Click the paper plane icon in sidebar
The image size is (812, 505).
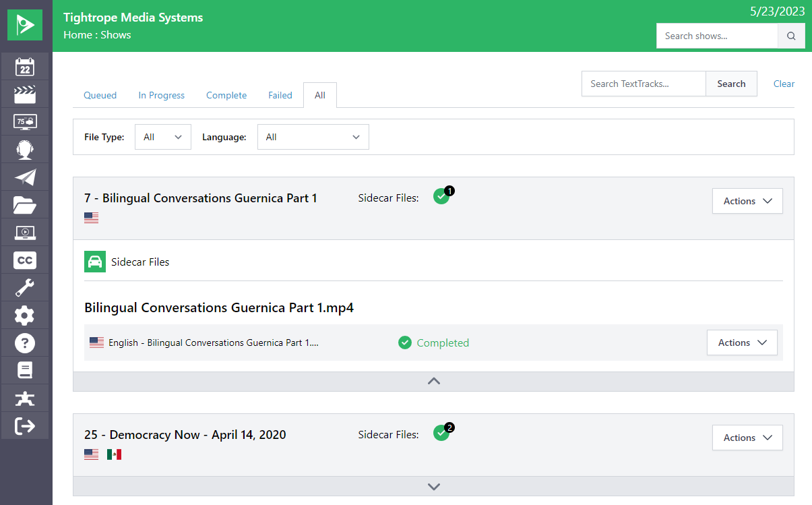[x=25, y=177]
